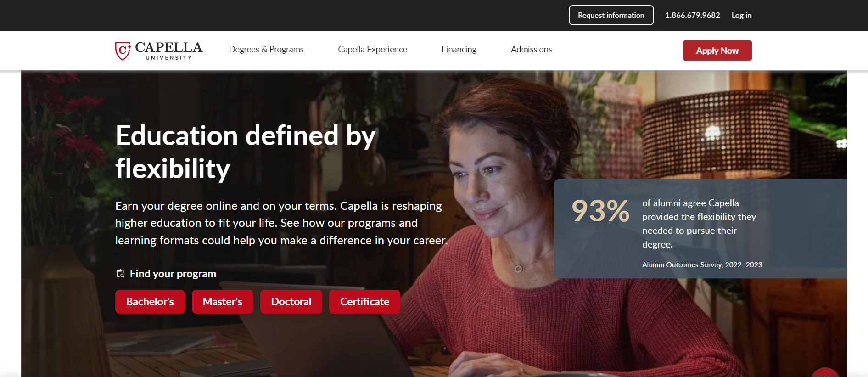Expand the Capella Experience menu
868x377 pixels.
tap(372, 49)
